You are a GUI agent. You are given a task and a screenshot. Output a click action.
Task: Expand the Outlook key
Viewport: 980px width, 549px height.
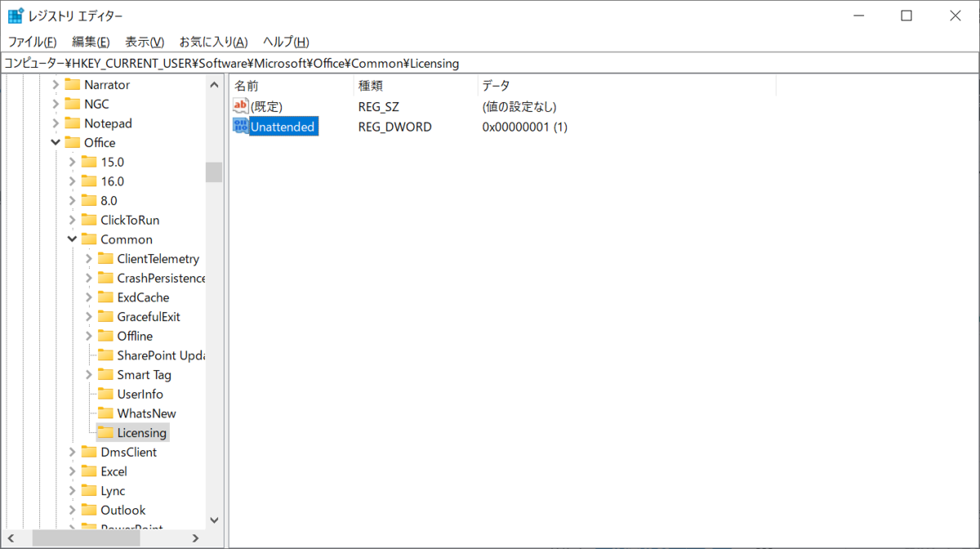pyautogui.click(x=72, y=510)
